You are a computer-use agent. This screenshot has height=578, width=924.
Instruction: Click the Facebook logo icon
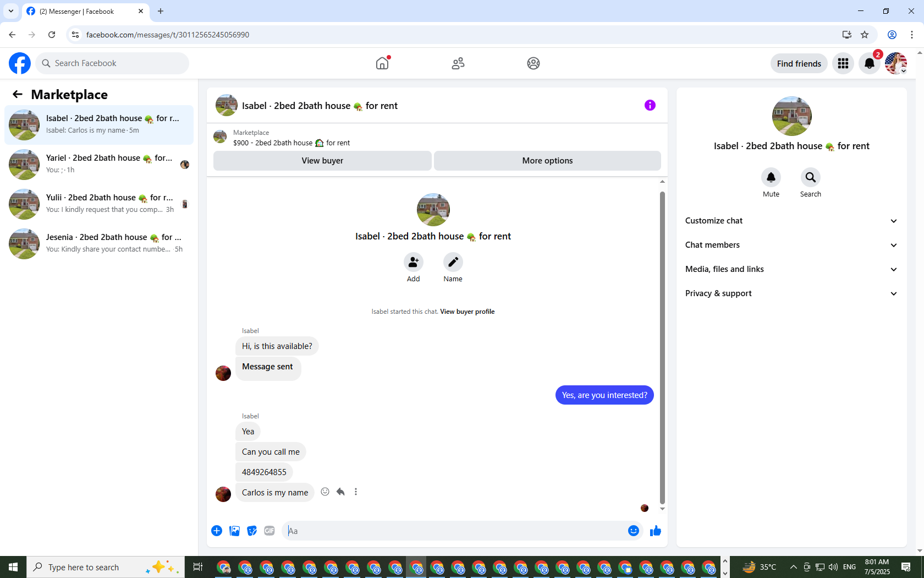pos(20,63)
